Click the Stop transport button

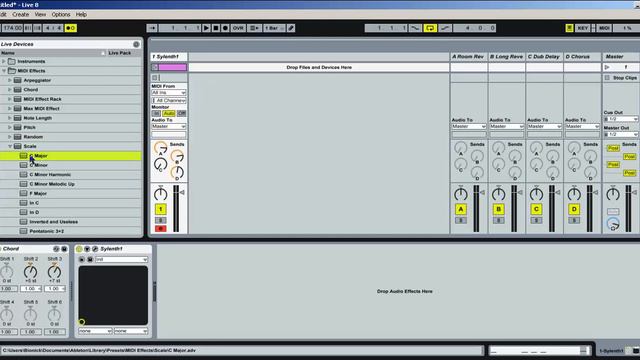tap(216, 28)
